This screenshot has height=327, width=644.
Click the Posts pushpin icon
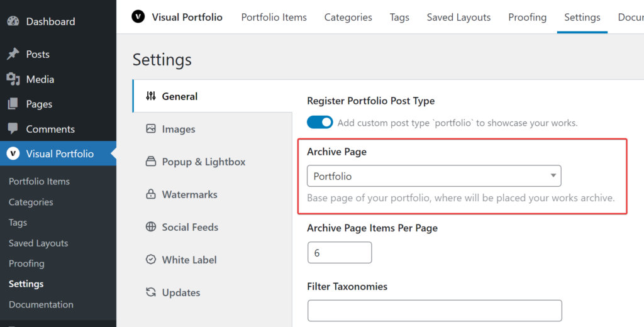pyautogui.click(x=13, y=54)
